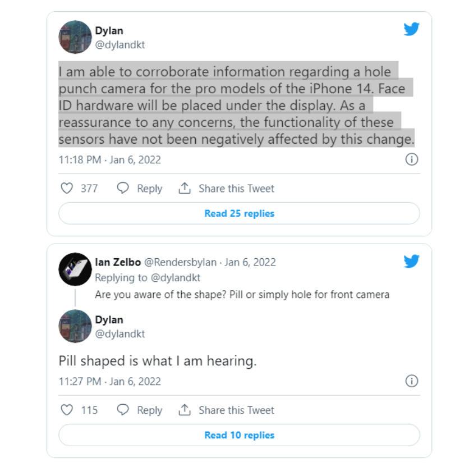Click Dylan's avatar in the reply tweet
Screen dimensions: 469x476
(x=75, y=326)
